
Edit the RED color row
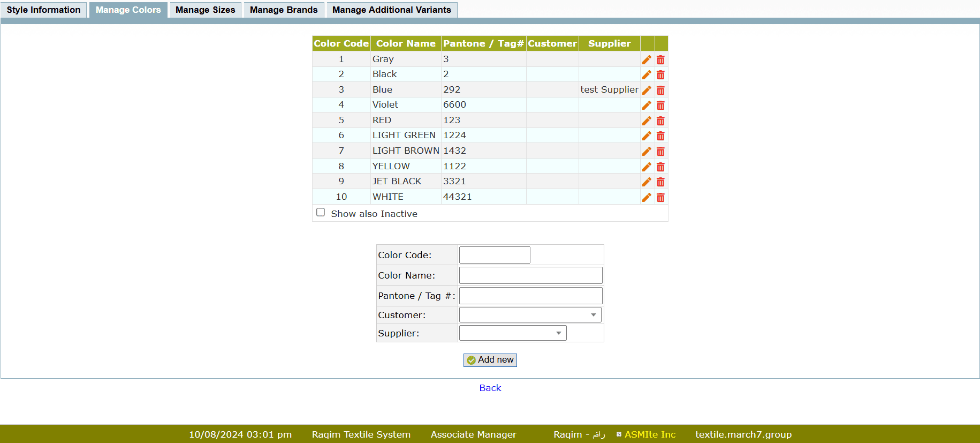(647, 121)
